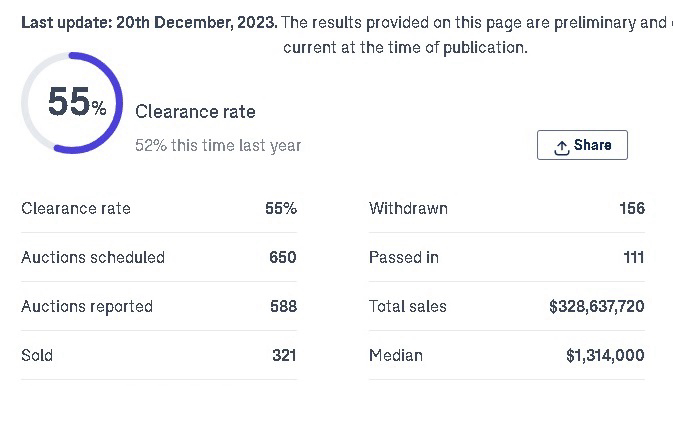Viewport: 673px width, 428px height.
Task: Select the large 55% figure
Action: (77, 102)
